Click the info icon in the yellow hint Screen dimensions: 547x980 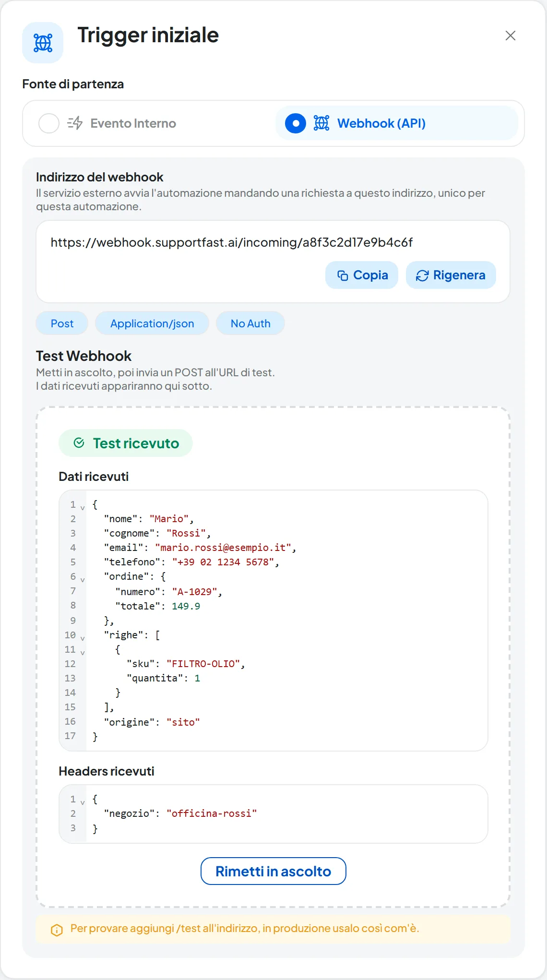57,930
